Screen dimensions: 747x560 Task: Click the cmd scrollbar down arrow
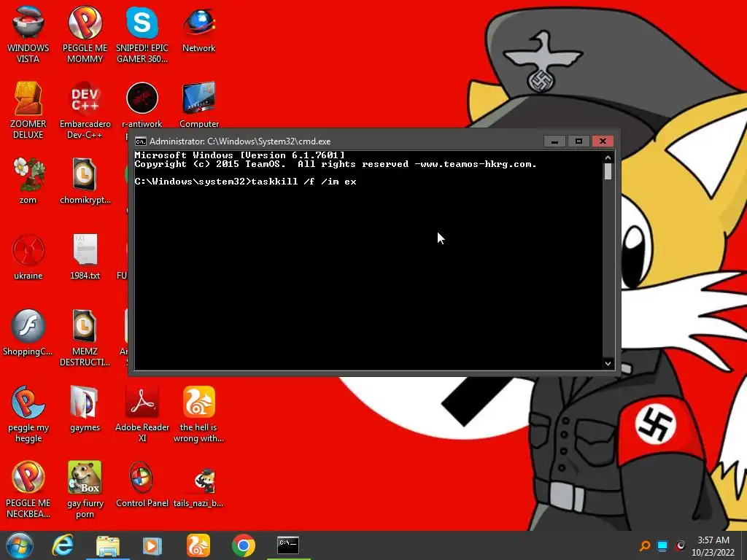pos(608,363)
